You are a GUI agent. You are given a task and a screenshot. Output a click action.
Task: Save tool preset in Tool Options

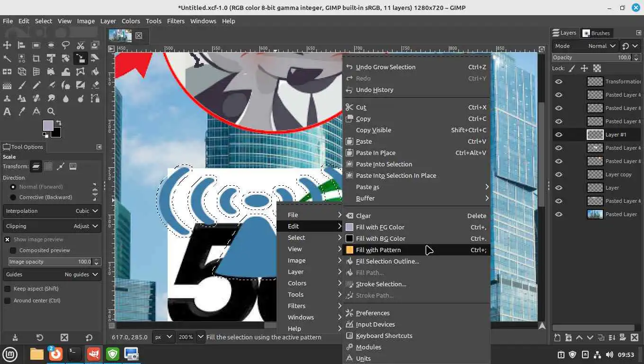(15, 337)
